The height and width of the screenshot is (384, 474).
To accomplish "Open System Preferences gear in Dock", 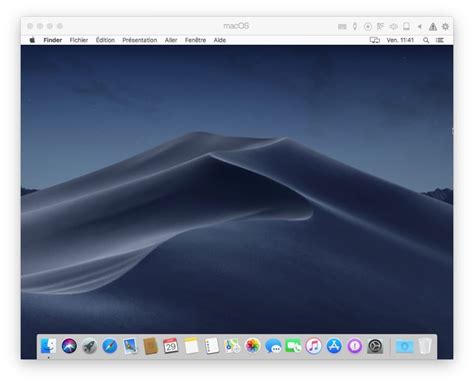I will (375, 346).
